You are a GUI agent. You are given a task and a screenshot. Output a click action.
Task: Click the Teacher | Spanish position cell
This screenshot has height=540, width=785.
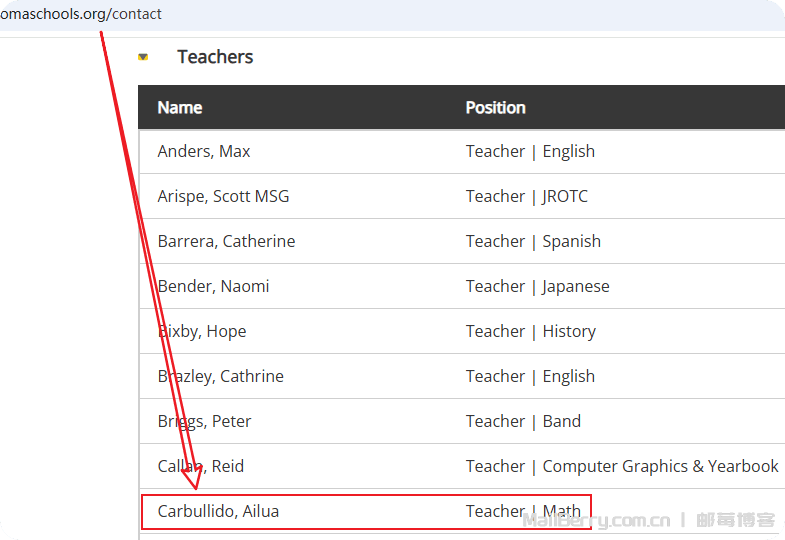click(533, 241)
